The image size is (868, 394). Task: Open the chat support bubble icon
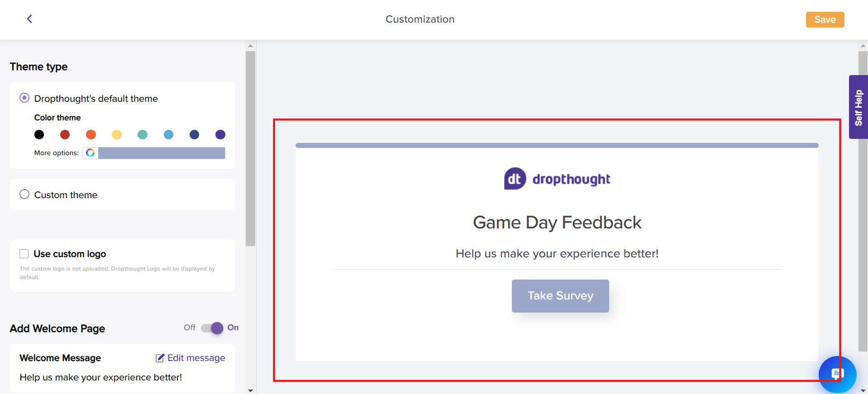837,374
